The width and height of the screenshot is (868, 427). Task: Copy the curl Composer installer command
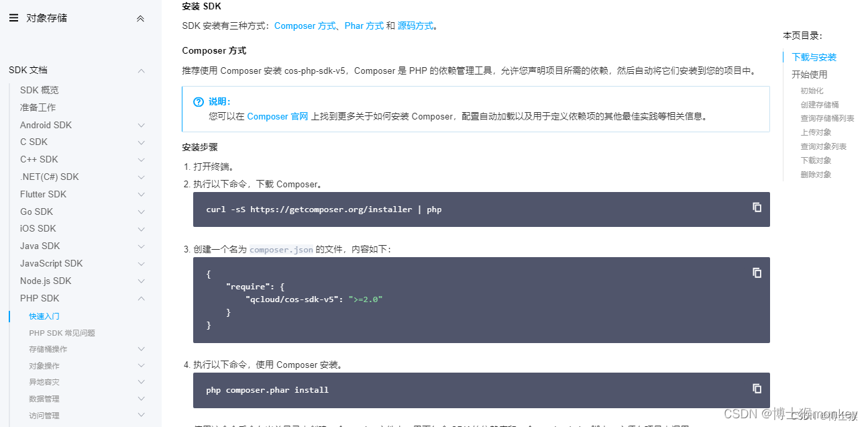click(x=757, y=208)
